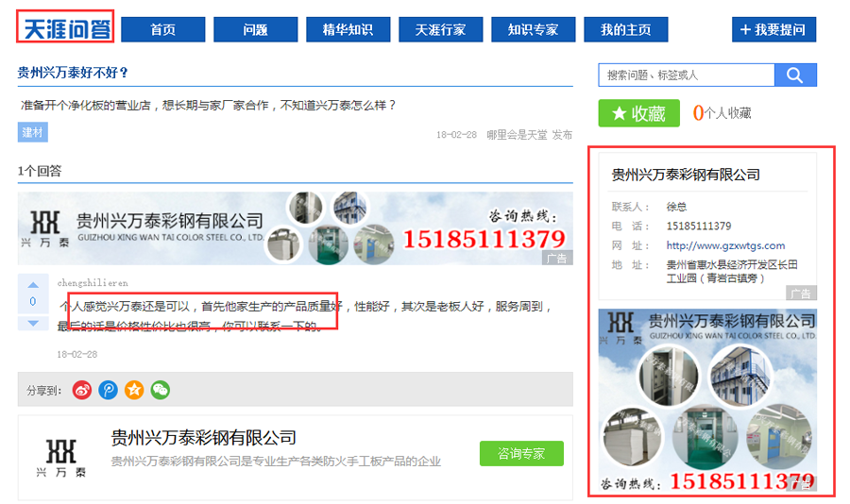Screen dimensions: 850x504
Task: Share to QZone star icon
Action: coord(134,390)
